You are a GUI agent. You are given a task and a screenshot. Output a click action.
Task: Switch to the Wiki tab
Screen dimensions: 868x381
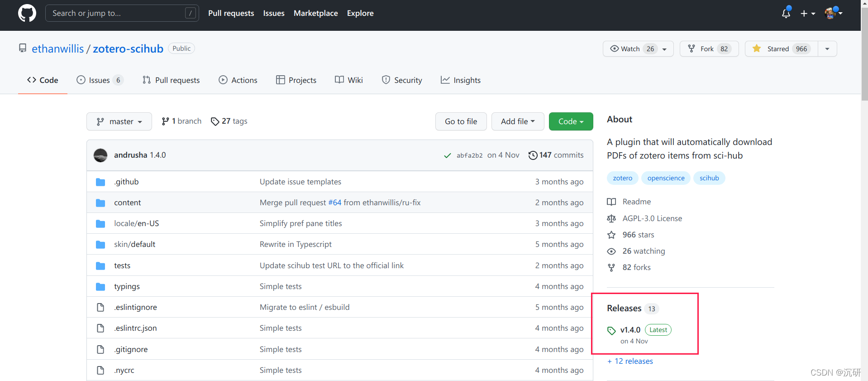349,80
